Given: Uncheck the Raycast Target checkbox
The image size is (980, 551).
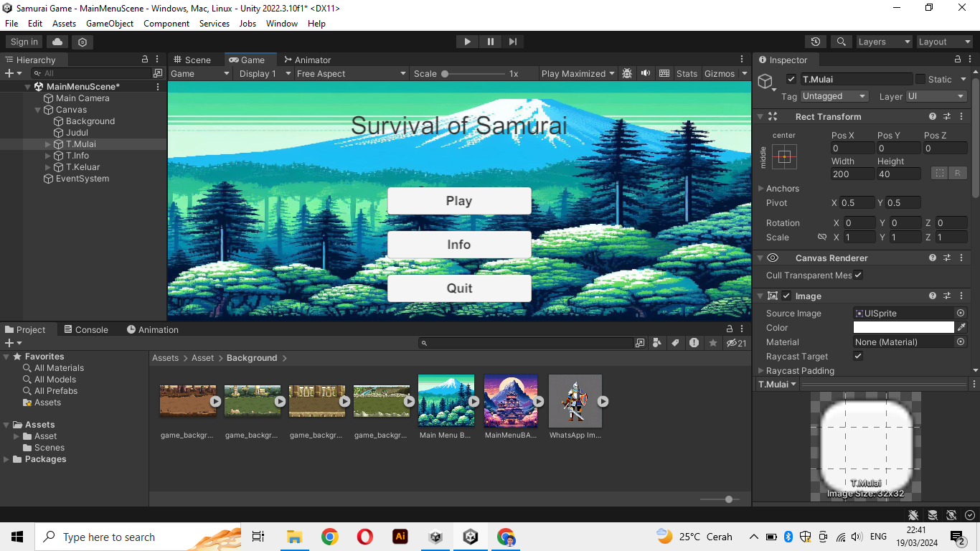Looking at the screenshot, I should click(x=858, y=356).
